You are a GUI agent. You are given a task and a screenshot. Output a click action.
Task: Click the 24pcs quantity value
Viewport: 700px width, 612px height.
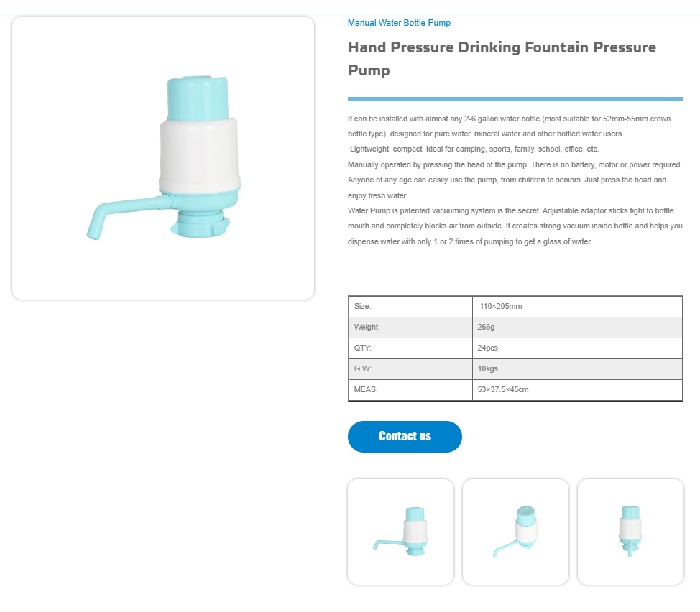coord(488,348)
